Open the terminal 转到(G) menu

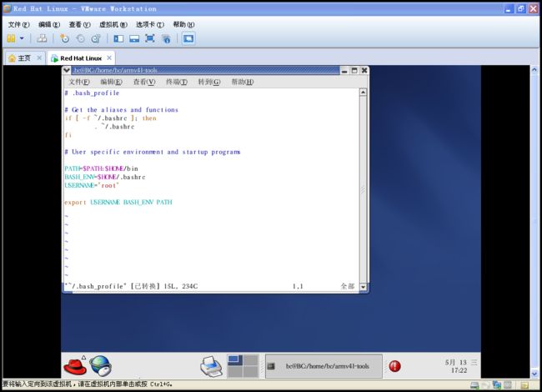click(x=208, y=82)
